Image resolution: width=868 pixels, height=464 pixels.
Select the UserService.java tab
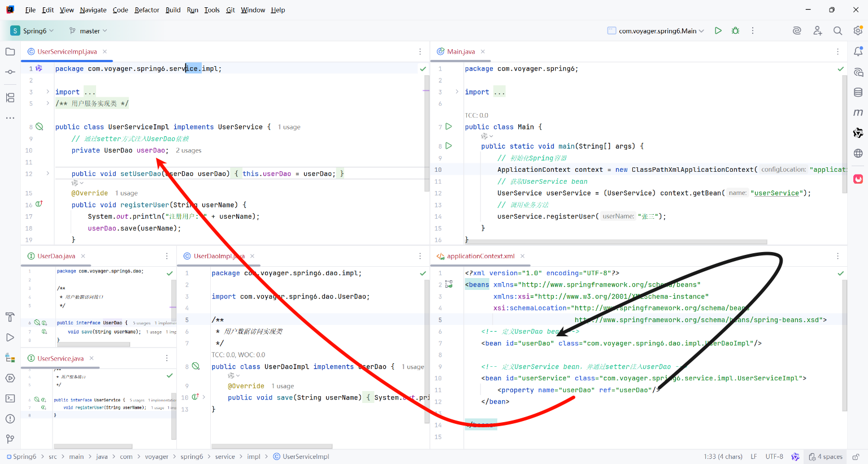[x=60, y=358]
